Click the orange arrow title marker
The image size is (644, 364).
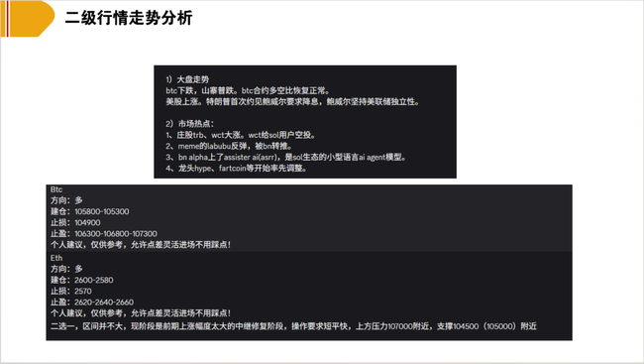28,19
